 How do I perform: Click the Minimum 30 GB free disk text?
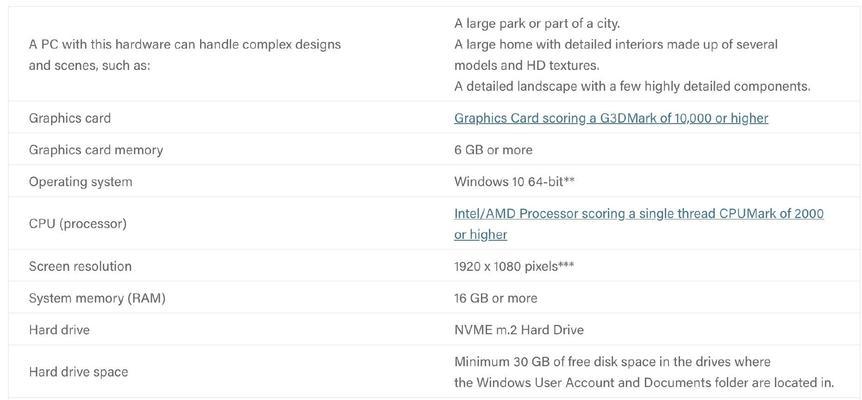pyautogui.click(x=612, y=362)
